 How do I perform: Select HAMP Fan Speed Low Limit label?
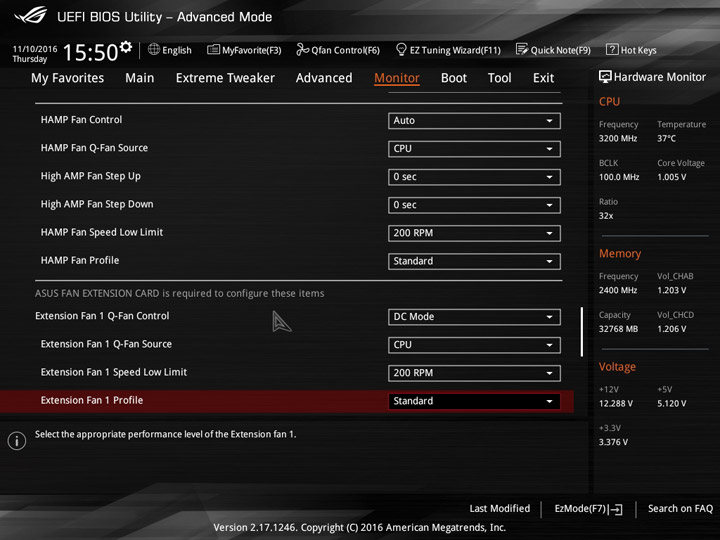101,232
